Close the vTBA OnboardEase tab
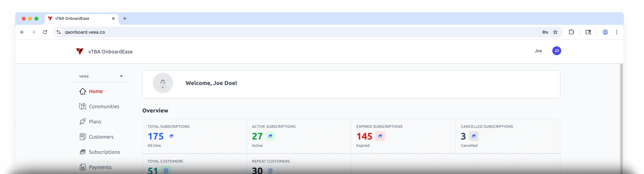Screen dimensions: 644x174 [113, 19]
